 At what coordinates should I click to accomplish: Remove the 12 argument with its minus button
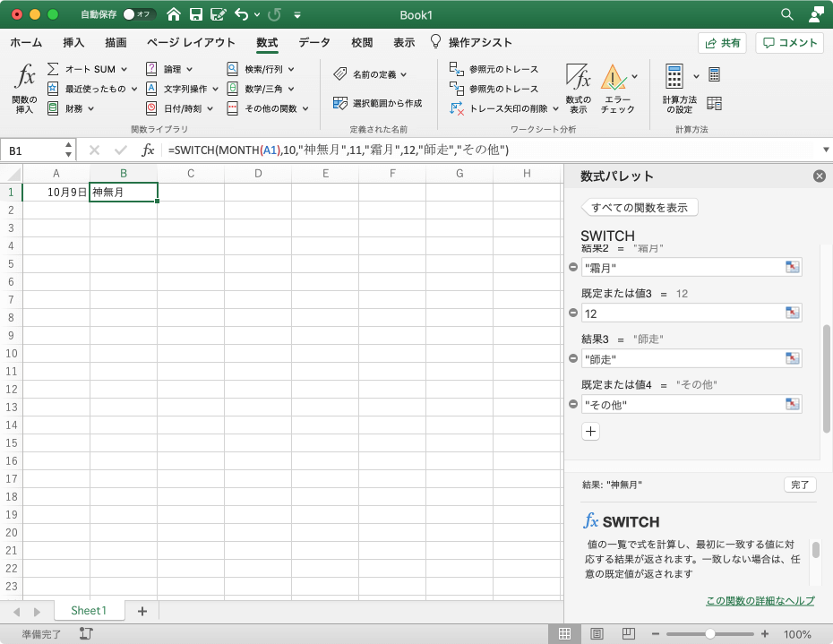click(573, 313)
